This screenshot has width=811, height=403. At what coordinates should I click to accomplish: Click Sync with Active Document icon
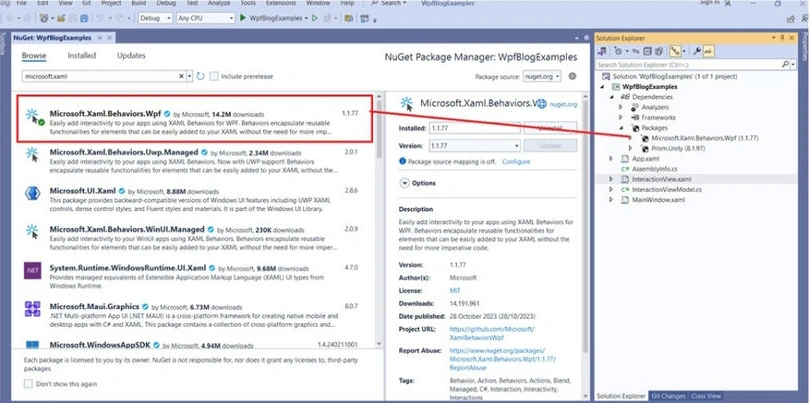tap(636, 51)
